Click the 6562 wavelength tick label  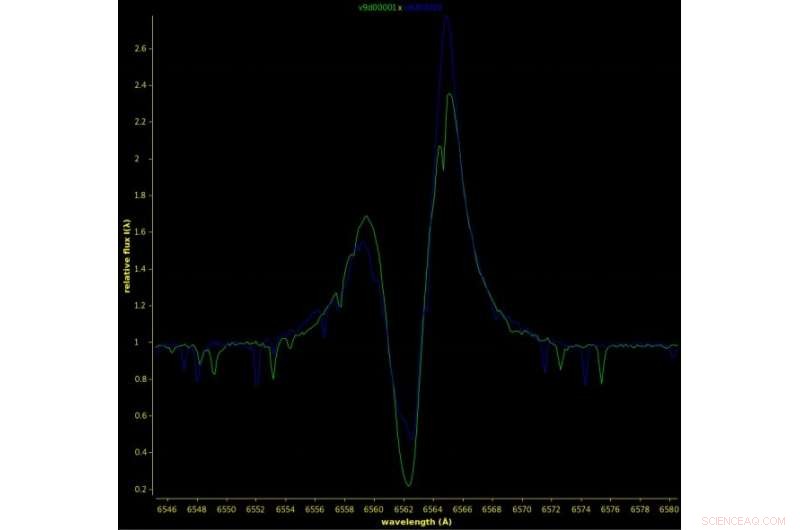point(403,508)
